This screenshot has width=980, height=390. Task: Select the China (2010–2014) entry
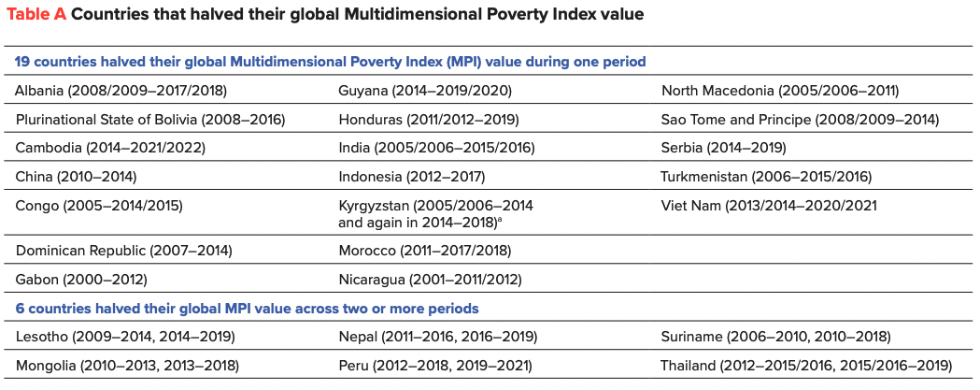(74, 176)
